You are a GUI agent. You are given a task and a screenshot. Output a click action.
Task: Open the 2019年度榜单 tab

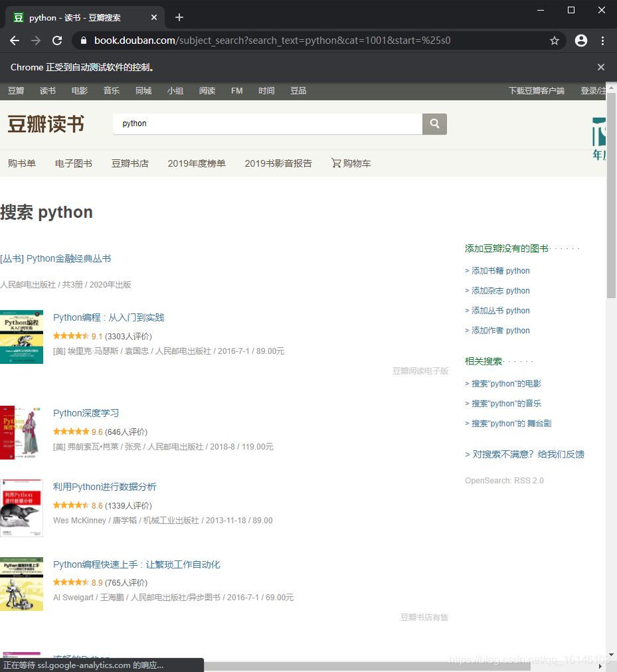pyautogui.click(x=197, y=163)
